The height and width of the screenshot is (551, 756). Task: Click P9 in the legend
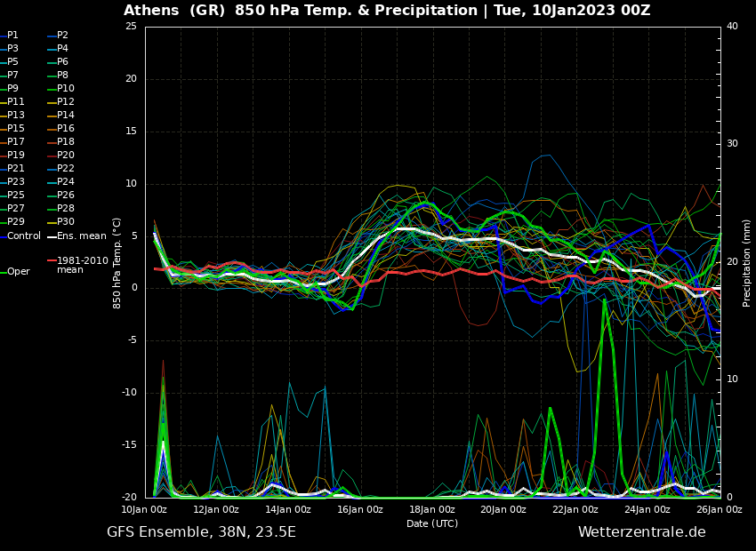[x=10, y=89]
